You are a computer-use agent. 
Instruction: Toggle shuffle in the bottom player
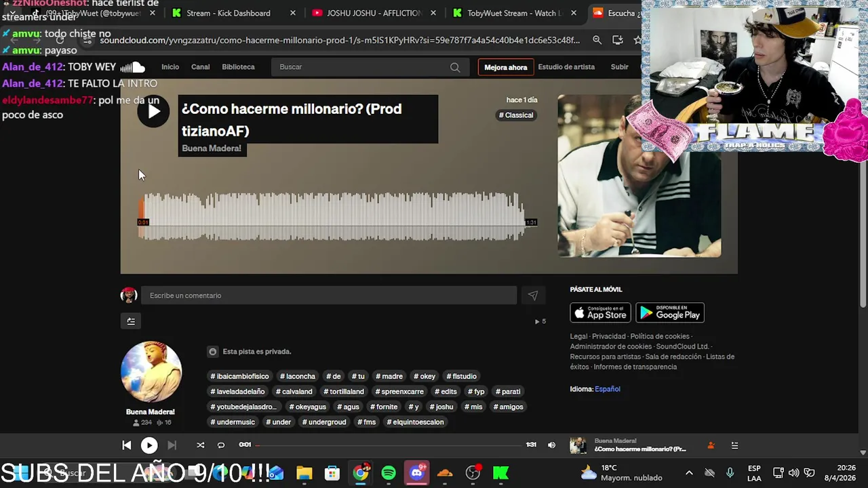[x=200, y=445]
